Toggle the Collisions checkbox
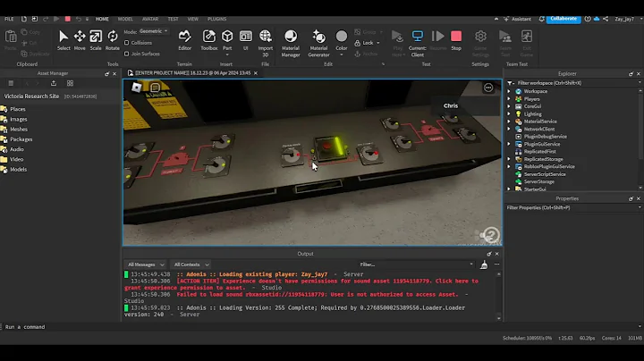644x361 pixels. 126,43
